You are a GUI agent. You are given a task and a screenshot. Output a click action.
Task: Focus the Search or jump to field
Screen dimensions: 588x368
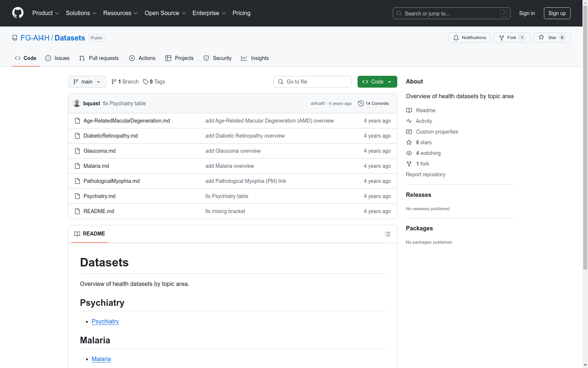point(452,13)
